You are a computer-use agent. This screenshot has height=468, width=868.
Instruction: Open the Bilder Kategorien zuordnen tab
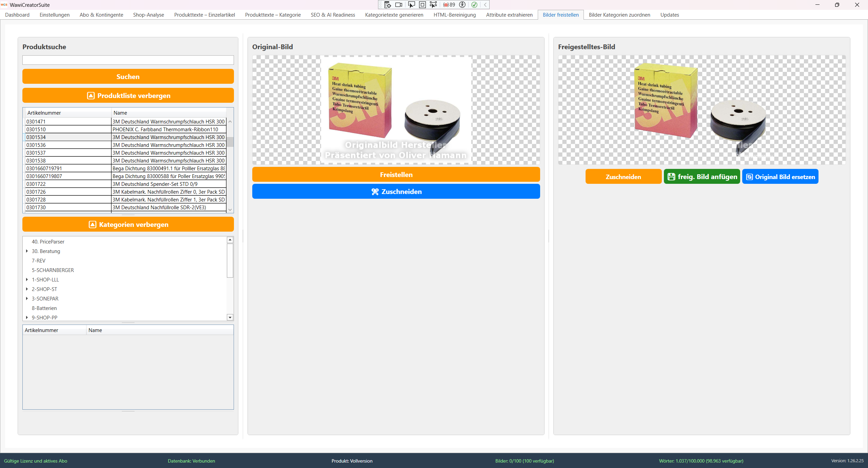619,15
